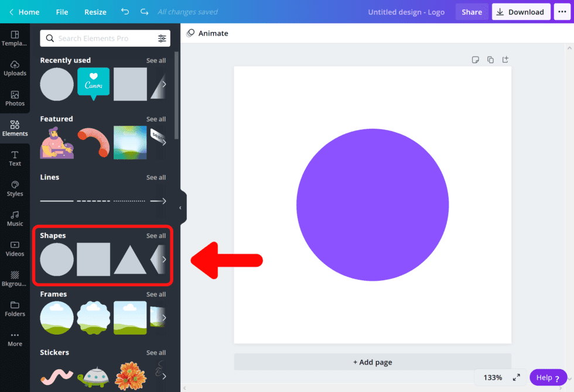Collapse the elements side panel
The image size is (574, 392).
coord(180,207)
